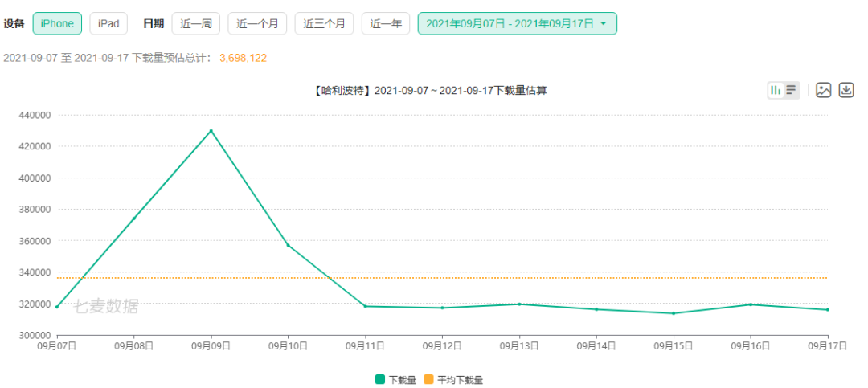The width and height of the screenshot is (868, 388).
Task: Click the 09月10日 data point
Action: click(288, 245)
